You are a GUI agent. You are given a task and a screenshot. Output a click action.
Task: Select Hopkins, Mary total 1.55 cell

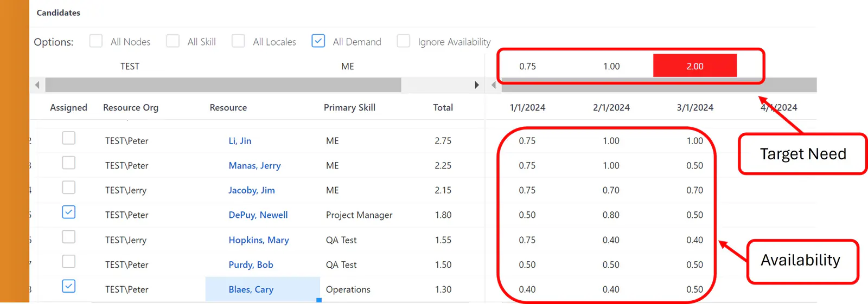point(443,240)
